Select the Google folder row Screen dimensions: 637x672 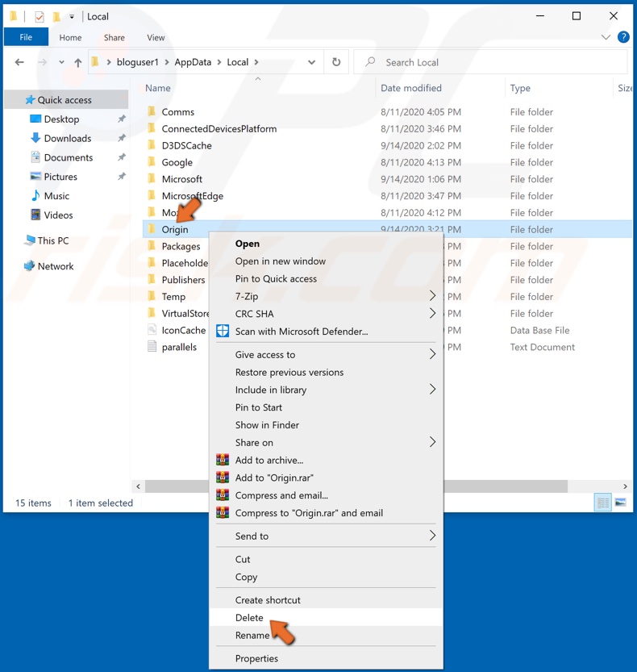pos(387,162)
